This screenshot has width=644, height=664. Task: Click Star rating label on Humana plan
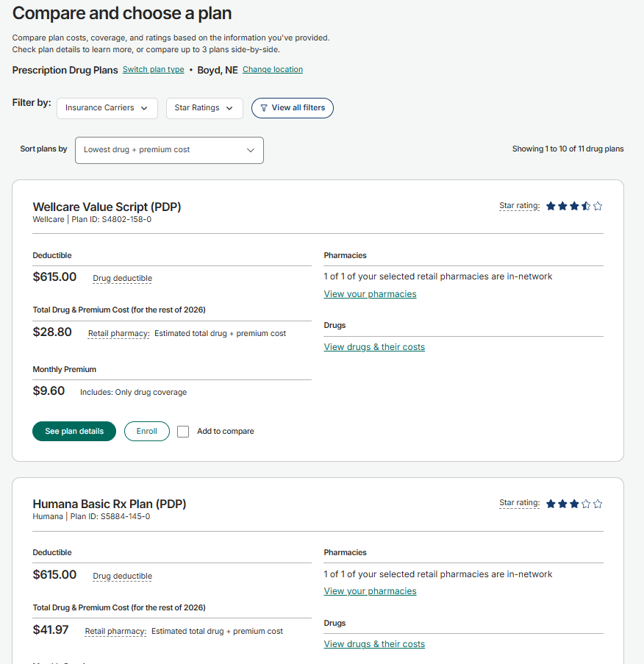click(x=520, y=503)
